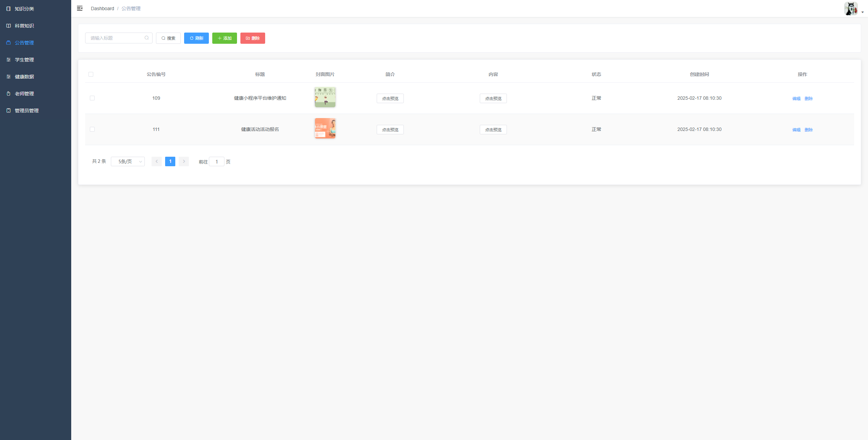Click the 前往 page number input
Image resolution: width=868 pixels, height=440 pixels.
(x=217, y=161)
